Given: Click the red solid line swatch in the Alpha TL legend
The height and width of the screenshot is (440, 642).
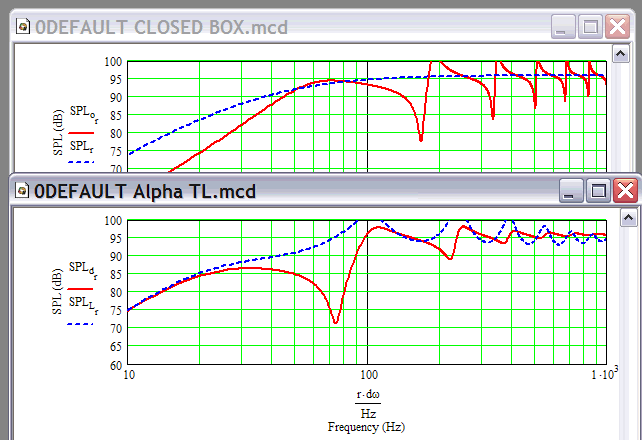Looking at the screenshot, I should click(80, 289).
